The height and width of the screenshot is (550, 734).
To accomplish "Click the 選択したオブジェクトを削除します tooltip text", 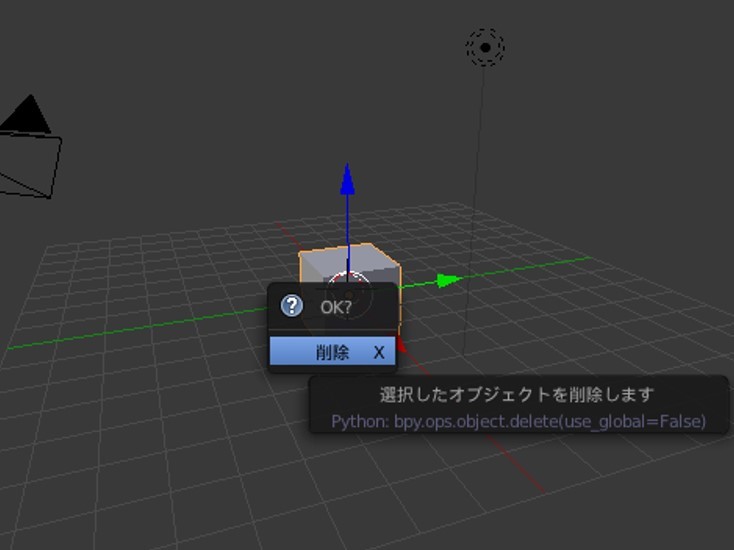I will pos(516,394).
